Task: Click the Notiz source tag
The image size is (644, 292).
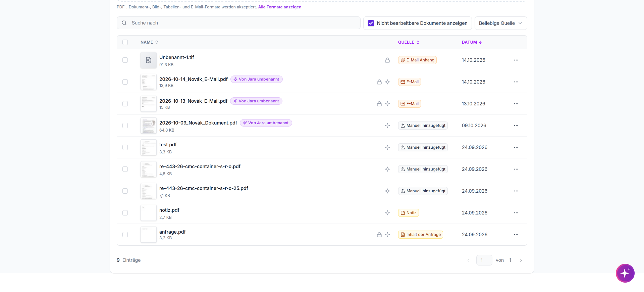Action: [409, 213]
